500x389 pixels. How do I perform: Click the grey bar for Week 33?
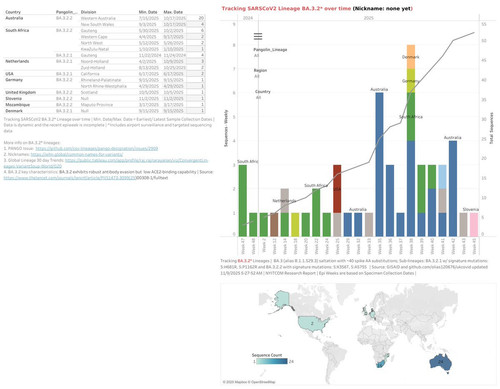369,225
